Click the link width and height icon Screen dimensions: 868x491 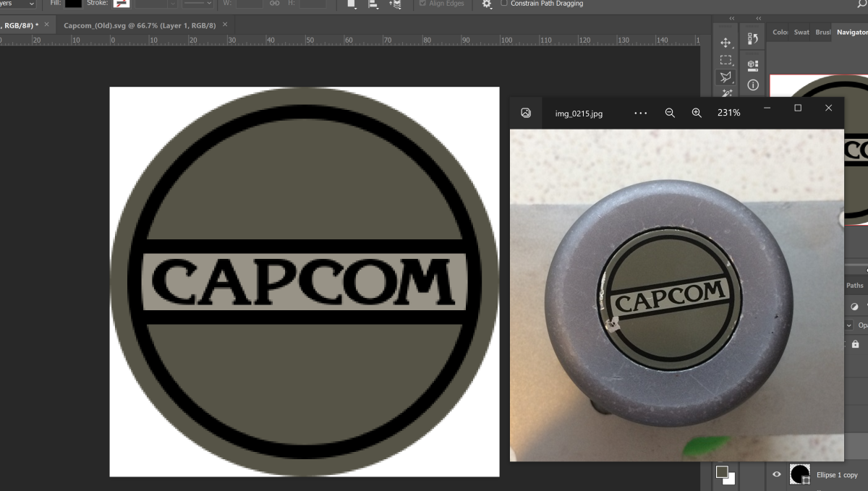pos(274,4)
